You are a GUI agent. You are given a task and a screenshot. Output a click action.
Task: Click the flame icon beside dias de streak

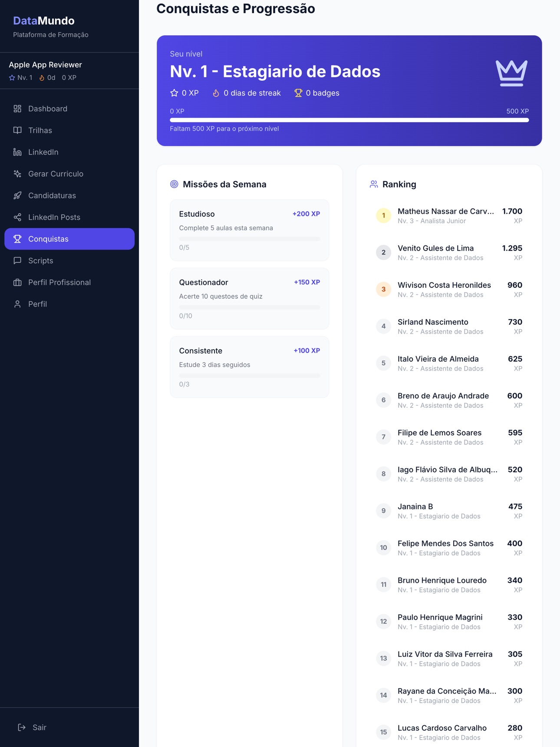tap(216, 93)
